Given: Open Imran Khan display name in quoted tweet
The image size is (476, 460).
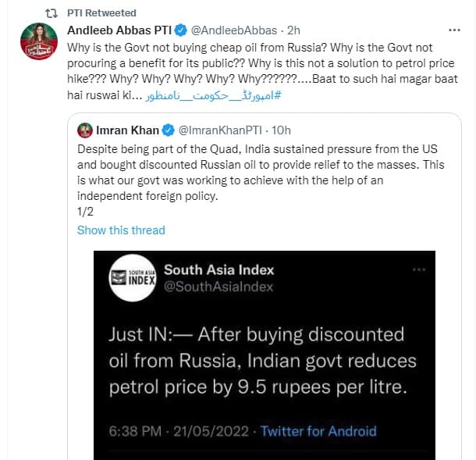Looking at the screenshot, I should point(127,130).
